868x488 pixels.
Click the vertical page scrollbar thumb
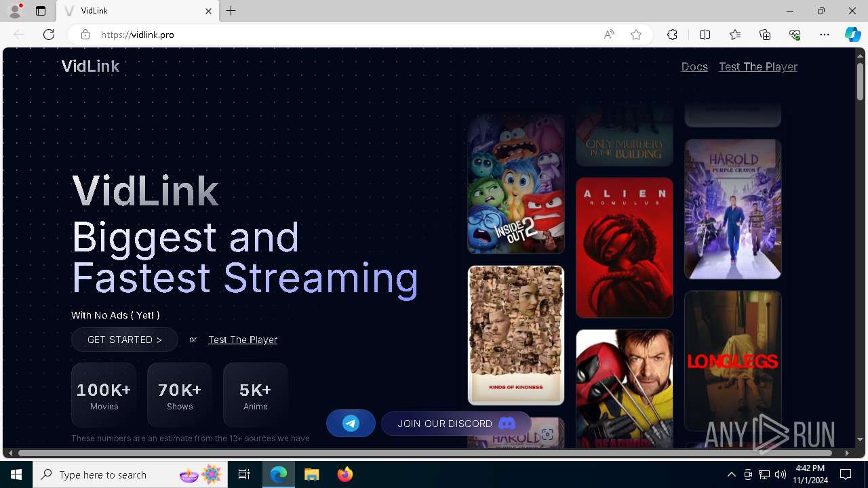click(860, 81)
